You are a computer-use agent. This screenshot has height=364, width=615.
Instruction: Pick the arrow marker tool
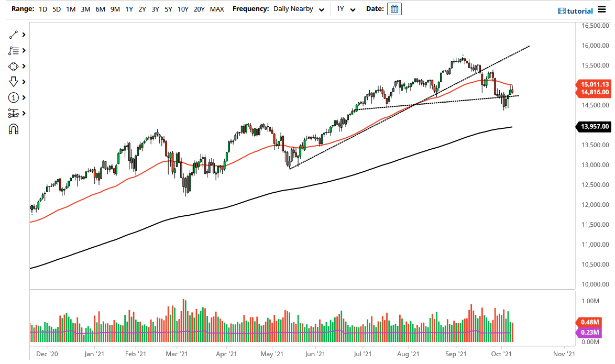click(13, 82)
